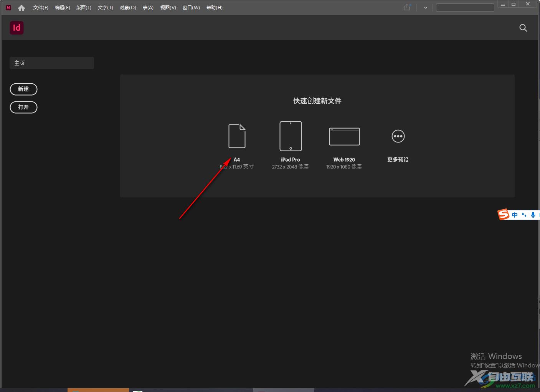Image resolution: width=540 pixels, height=392 pixels.
Task: Click the InDesign Id logo in header
Action: (x=17, y=28)
